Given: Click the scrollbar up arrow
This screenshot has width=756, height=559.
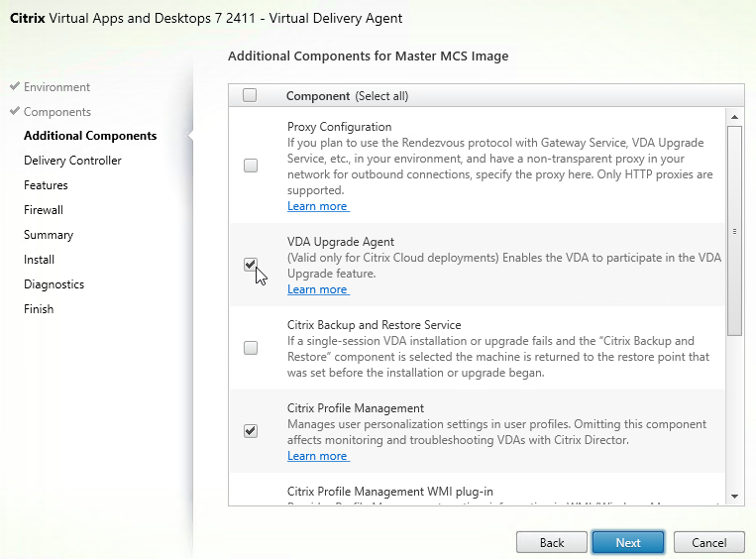Looking at the screenshot, I should click(734, 117).
